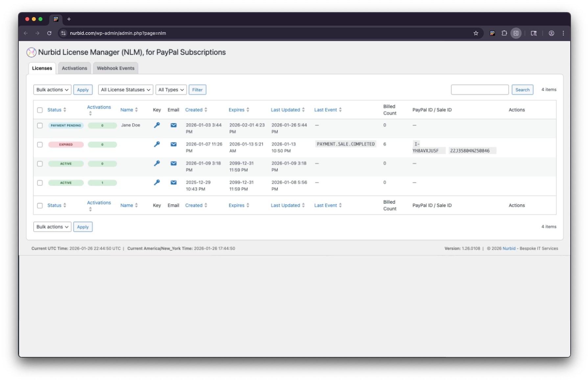Select the EXPIRED license checkbox
This screenshot has height=380, width=588.
[x=40, y=145]
